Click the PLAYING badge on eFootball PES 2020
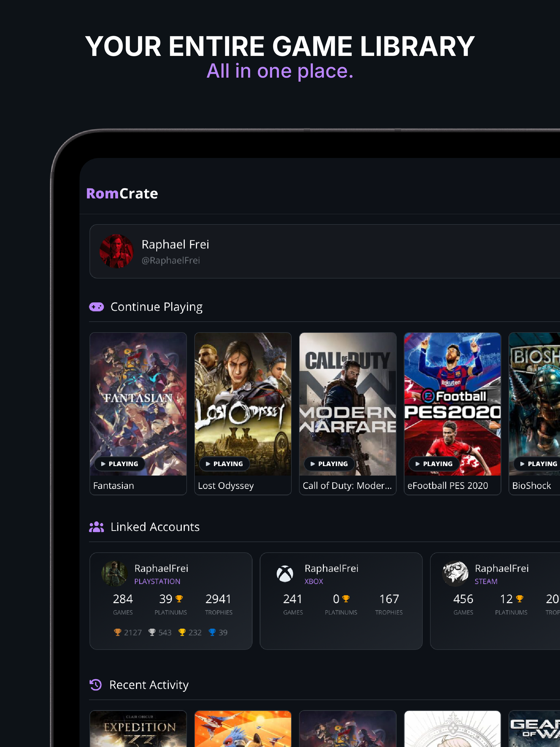560x747 pixels. pos(434,464)
